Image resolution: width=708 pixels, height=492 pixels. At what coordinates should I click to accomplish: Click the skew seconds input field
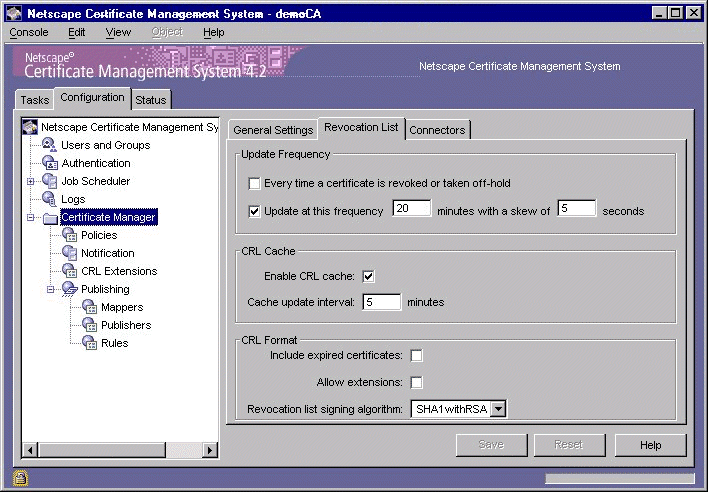[x=577, y=208]
